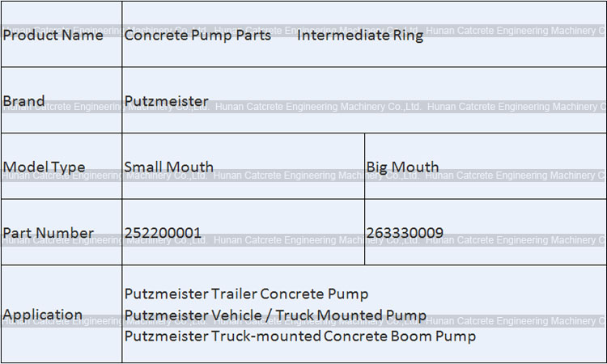Click the word Trailer in the application list
607x364 pixels.
233,294
